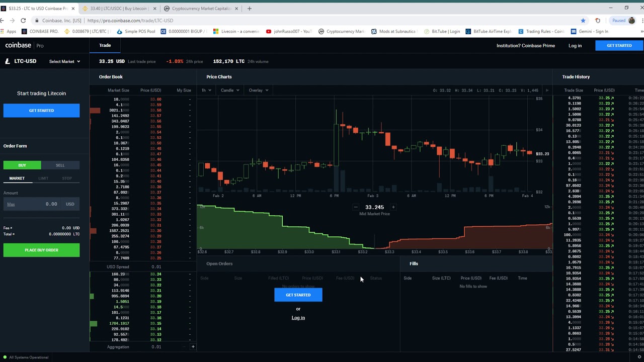This screenshot has width=644, height=362.
Task: Click the Log in link under Open Orders
Action: coord(298,318)
